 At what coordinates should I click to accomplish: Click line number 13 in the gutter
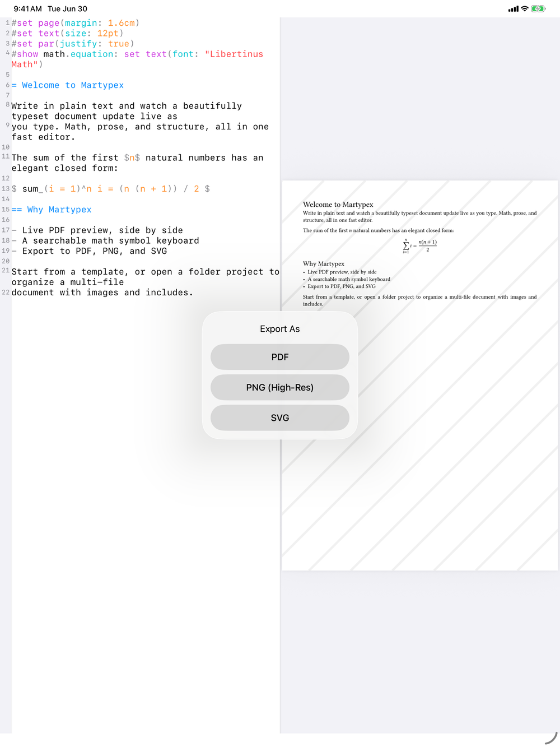click(6, 189)
